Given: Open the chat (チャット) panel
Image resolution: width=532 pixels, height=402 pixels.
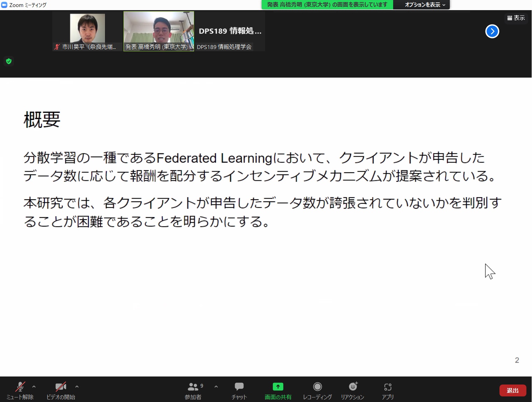Looking at the screenshot, I should pyautogui.click(x=239, y=390).
